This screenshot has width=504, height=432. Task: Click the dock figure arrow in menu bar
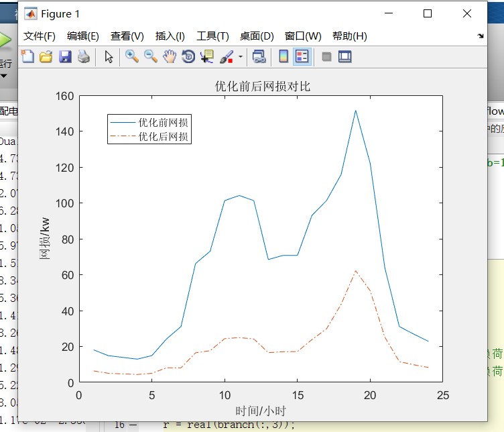pyautogui.click(x=481, y=36)
